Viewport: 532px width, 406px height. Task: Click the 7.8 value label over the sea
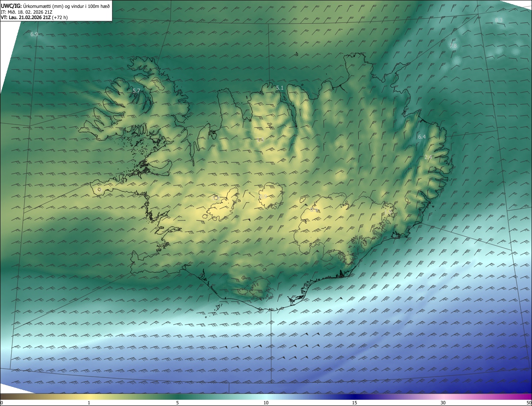coord(453,46)
